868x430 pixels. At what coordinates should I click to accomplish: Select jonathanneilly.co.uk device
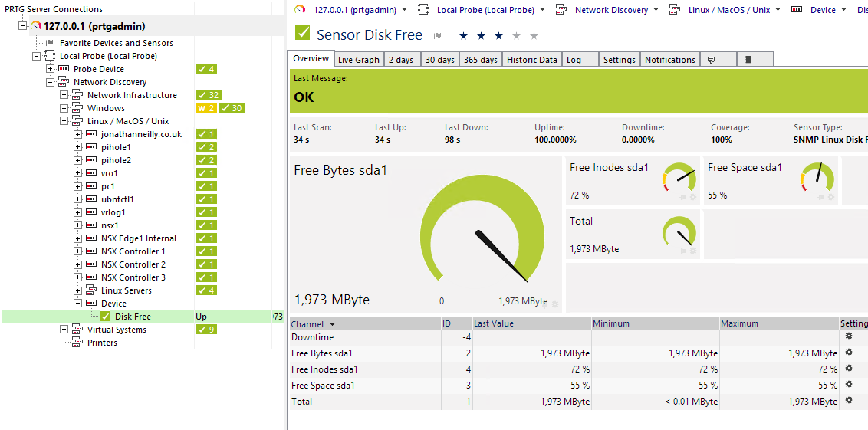[141, 134]
